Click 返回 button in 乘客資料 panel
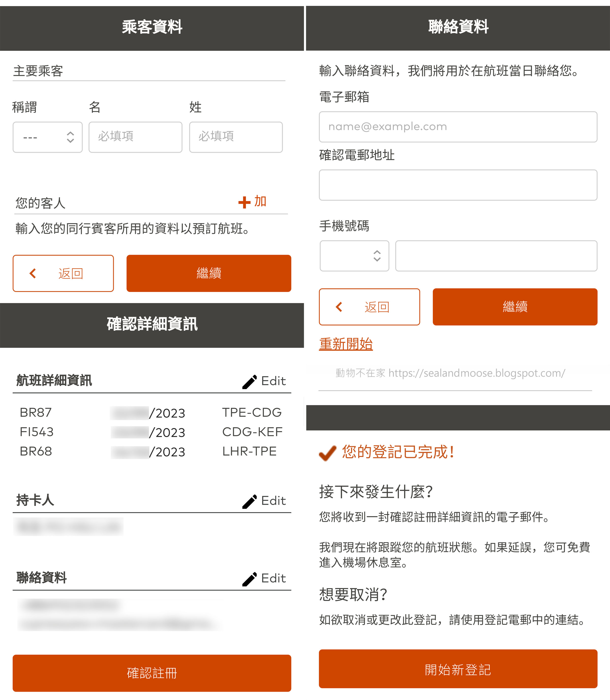Viewport: 610px width, 700px height. tap(63, 273)
